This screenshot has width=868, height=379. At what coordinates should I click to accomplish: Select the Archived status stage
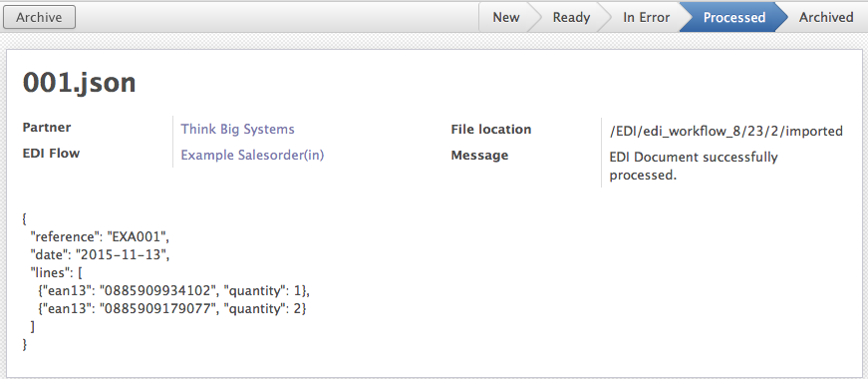click(x=826, y=17)
